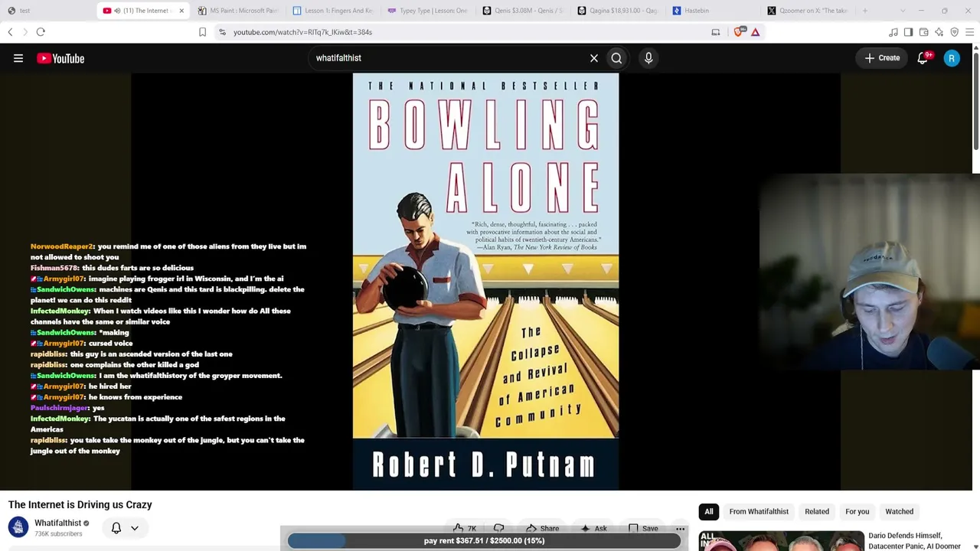Screen dimensions: 980x551
Task: Select the 'All' filter chip
Action: click(709, 511)
